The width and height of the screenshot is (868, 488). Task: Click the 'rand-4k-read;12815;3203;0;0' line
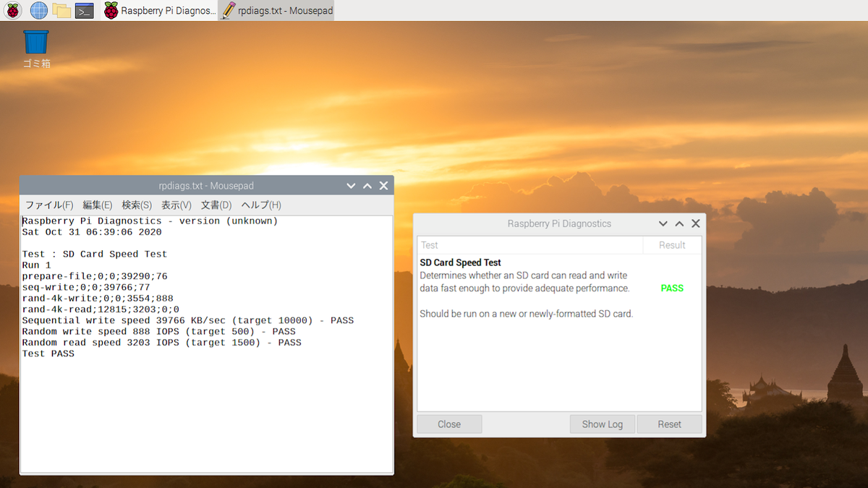click(101, 309)
